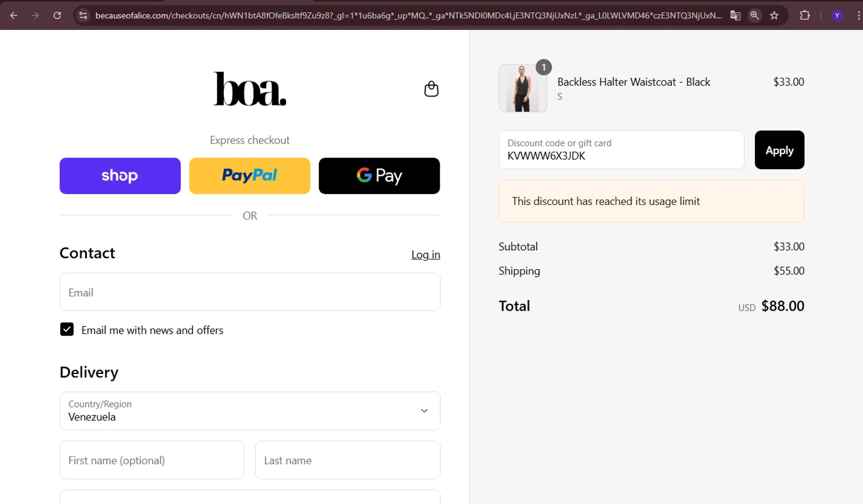Bookmark this page with the star icon

774,16
